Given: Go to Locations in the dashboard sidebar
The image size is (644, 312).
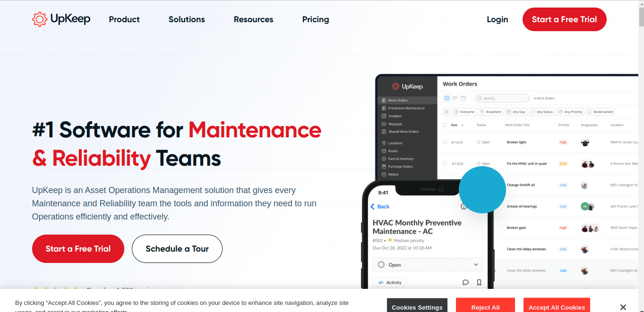Looking at the screenshot, I should point(395,143).
